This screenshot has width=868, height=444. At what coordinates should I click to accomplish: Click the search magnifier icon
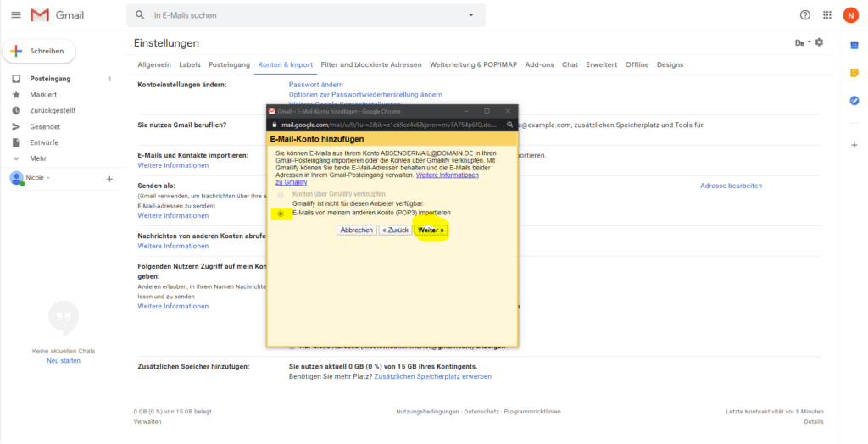click(x=140, y=15)
